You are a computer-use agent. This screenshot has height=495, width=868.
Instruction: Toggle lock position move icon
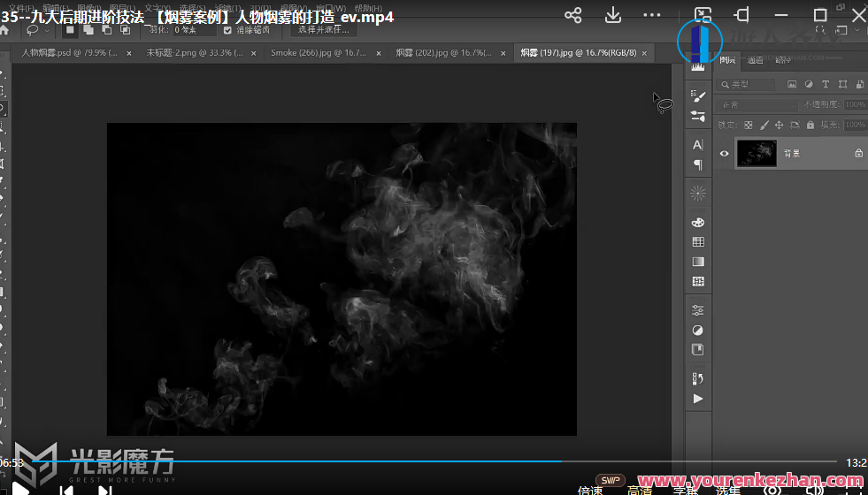point(779,125)
